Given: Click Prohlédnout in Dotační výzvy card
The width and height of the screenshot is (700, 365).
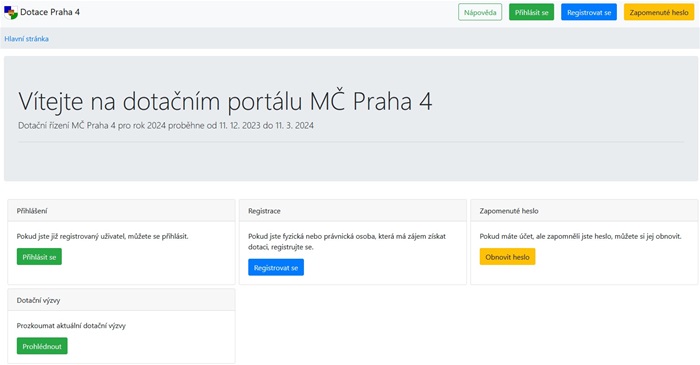Looking at the screenshot, I should 42,346.
